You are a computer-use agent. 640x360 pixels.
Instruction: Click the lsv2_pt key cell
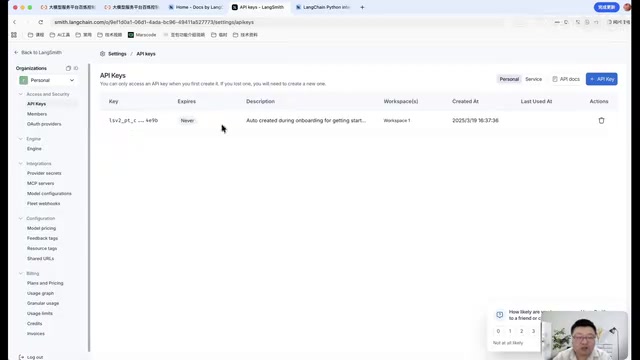(x=133, y=121)
